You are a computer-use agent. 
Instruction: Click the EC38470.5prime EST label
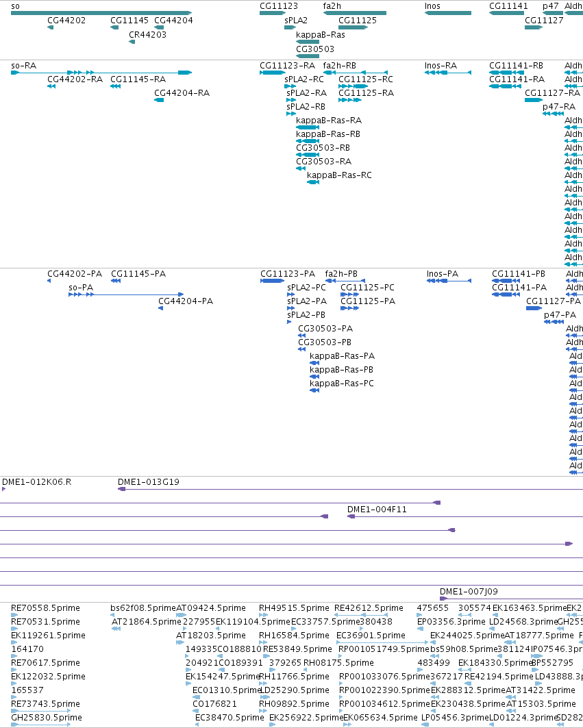click(x=230, y=718)
